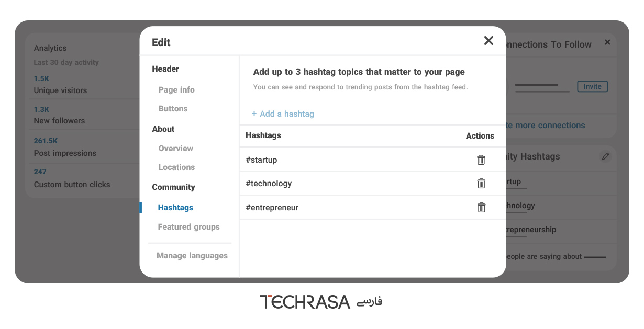The height and width of the screenshot is (329, 644).
Task: Open Post impressions analytics
Action: pyautogui.click(x=65, y=153)
